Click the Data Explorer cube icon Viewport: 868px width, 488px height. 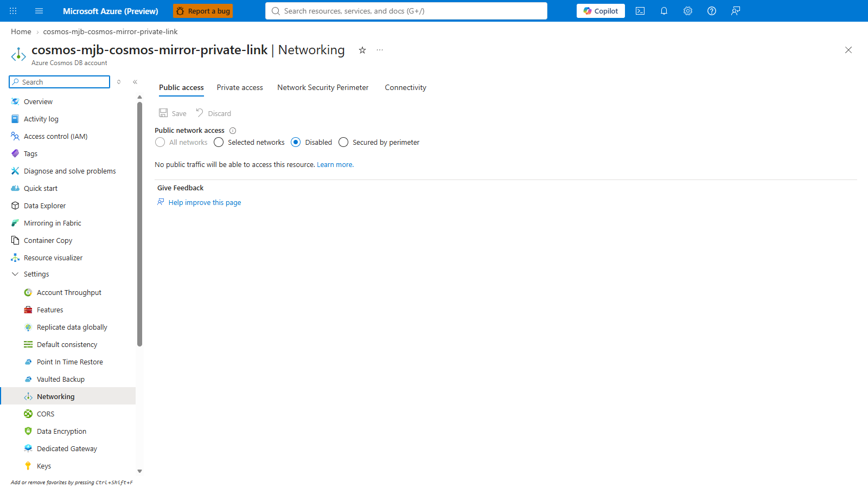[15, 206]
